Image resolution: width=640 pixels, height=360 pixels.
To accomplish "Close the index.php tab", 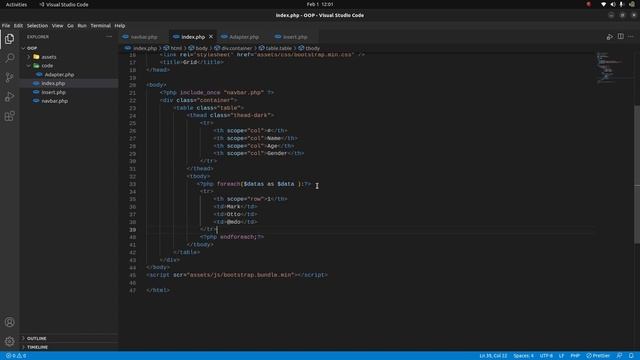I will point(211,37).
